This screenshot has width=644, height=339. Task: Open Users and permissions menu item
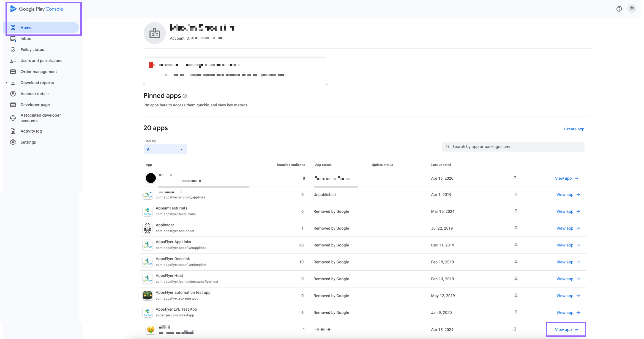41,61
